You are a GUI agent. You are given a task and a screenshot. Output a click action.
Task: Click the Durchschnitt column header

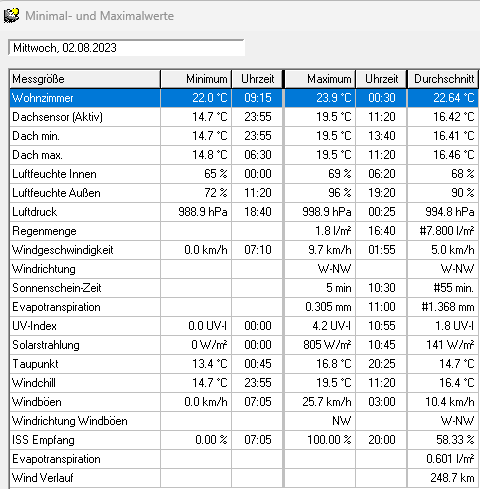point(443,79)
